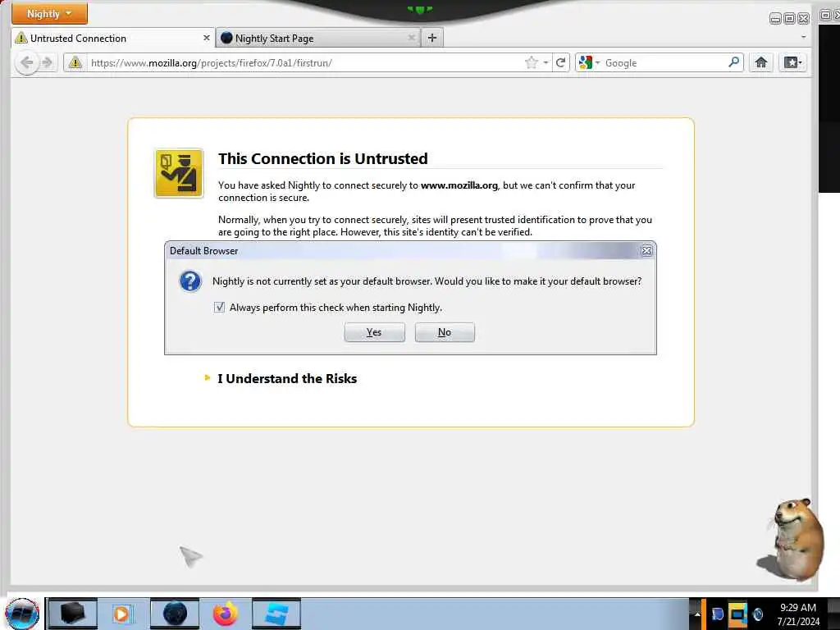
Task: Click the warning site identity icon in address bar
Action: click(x=75, y=62)
